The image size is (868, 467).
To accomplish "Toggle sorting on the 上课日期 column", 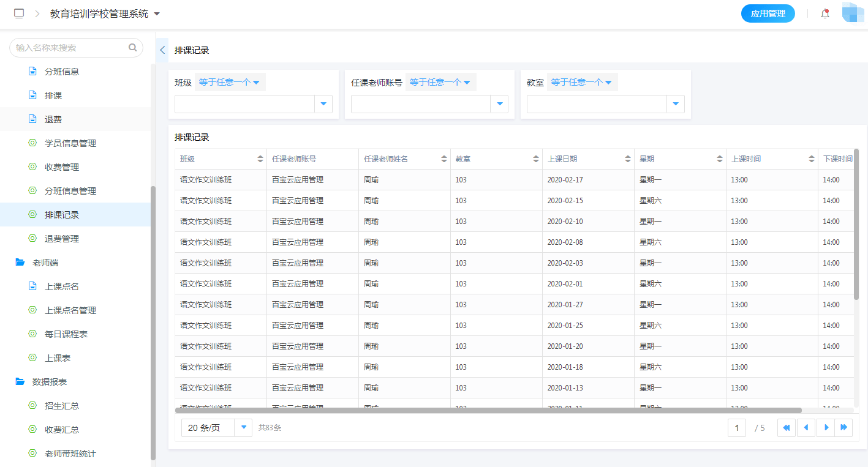I will pyautogui.click(x=628, y=158).
